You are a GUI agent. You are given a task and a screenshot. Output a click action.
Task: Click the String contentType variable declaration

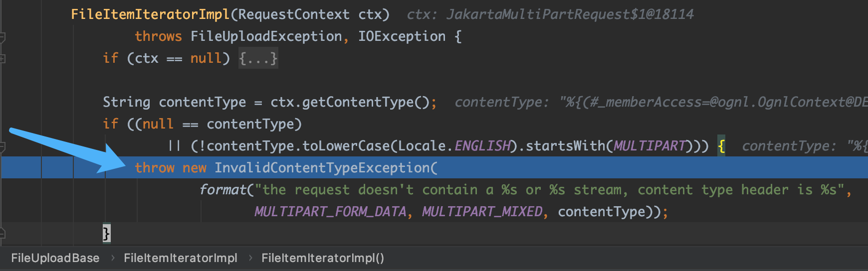click(x=174, y=102)
